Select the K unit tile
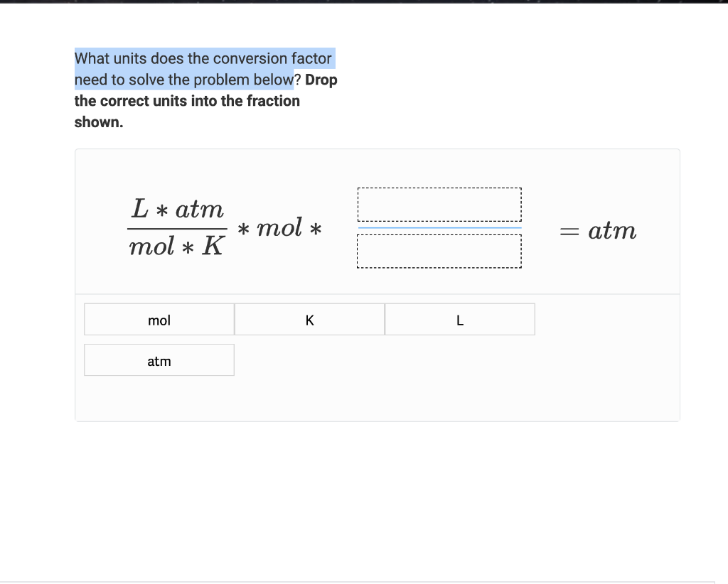 309,320
